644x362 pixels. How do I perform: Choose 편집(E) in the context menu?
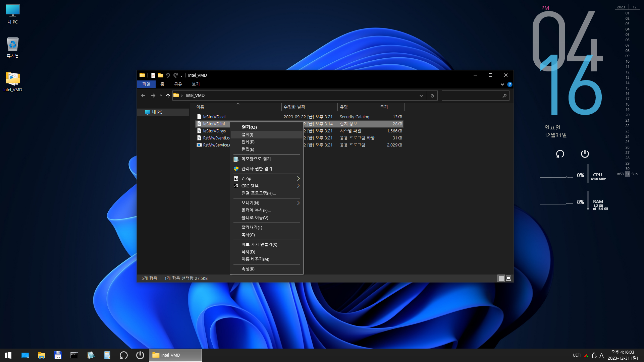point(267,149)
